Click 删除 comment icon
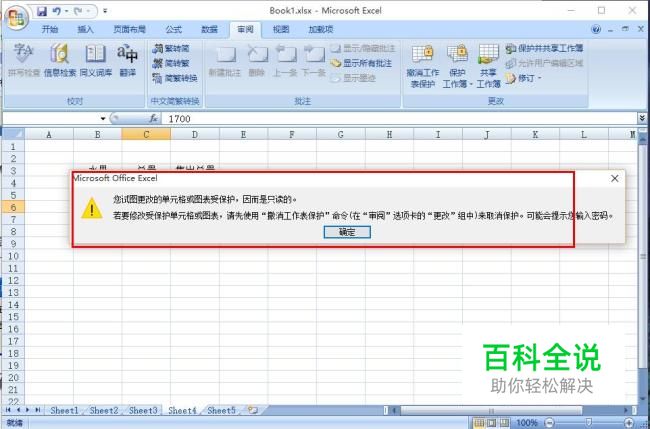This screenshot has width=650, height=429. tap(257, 61)
